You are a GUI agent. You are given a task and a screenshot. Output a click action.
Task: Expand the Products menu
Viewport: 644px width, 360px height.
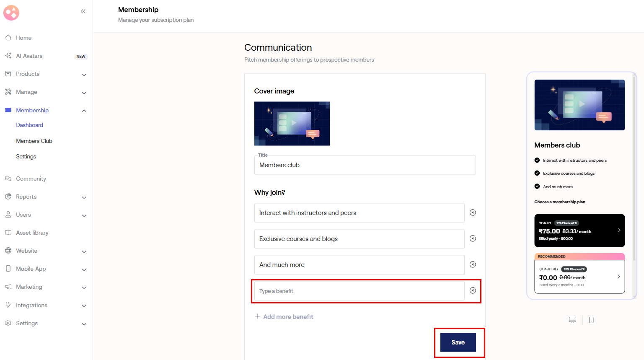[84, 75]
